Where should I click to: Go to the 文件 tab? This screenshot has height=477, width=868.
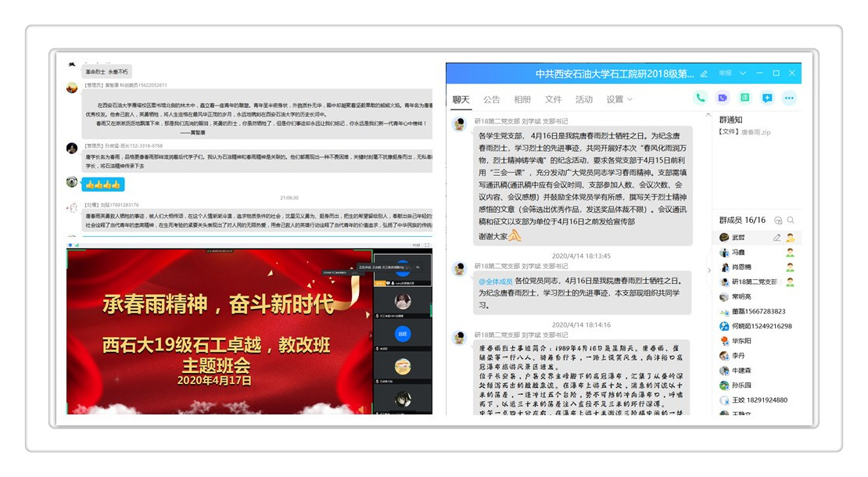pos(553,99)
